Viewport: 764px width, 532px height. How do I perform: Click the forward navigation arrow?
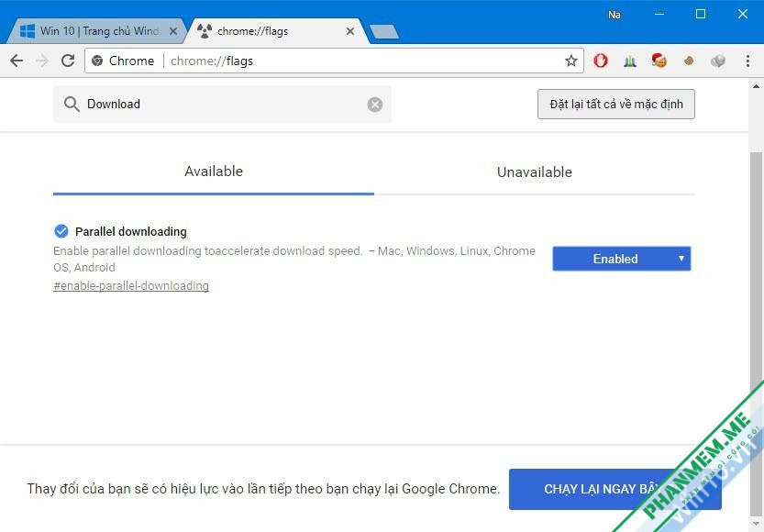tap(42, 61)
